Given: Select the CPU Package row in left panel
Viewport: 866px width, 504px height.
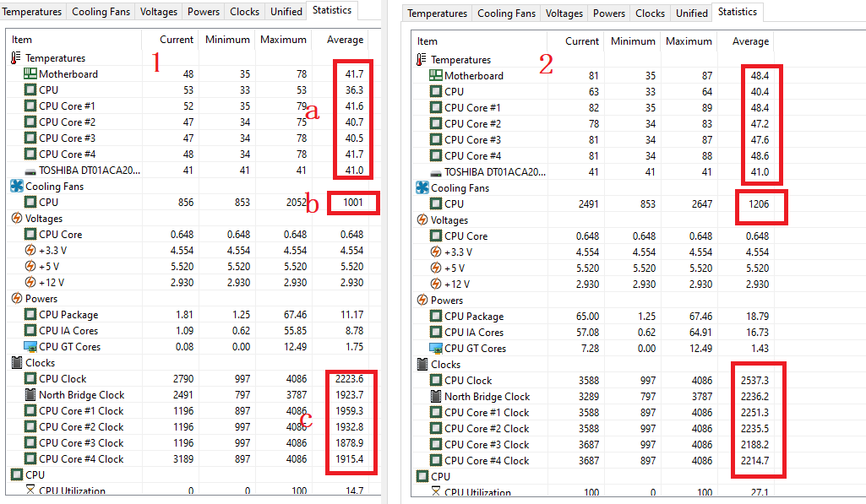Looking at the screenshot, I should 68,315.
